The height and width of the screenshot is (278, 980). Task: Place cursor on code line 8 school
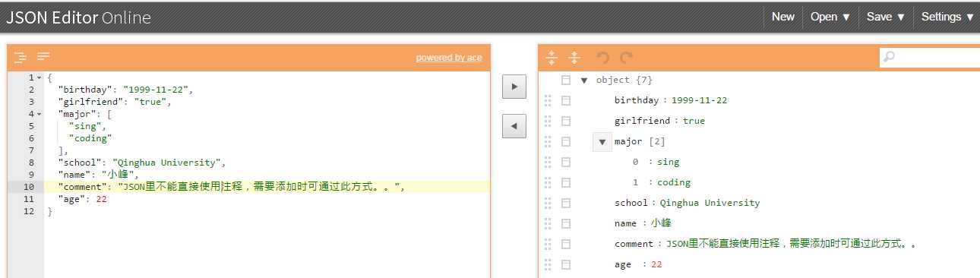[142, 163]
